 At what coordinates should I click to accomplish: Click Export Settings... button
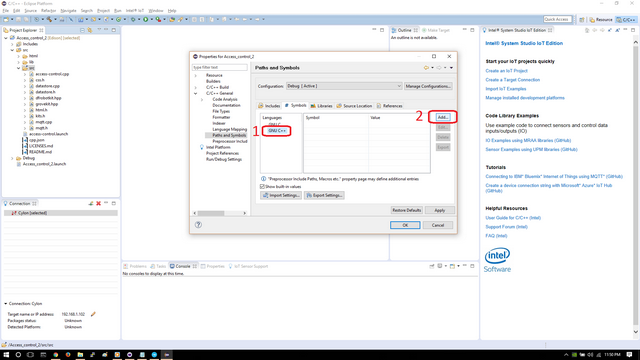coord(324,196)
